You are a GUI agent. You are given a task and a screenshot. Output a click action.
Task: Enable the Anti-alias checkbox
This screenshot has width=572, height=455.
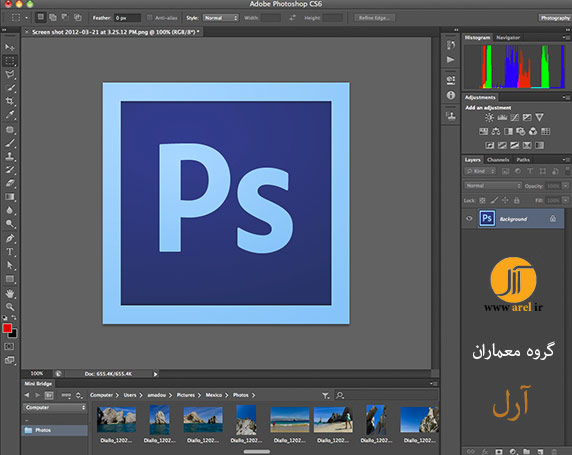click(150, 18)
